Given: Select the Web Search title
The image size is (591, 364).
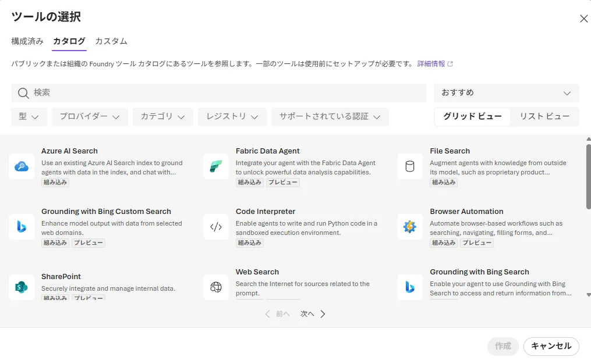Looking at the screenshot, I should (257, 272).
